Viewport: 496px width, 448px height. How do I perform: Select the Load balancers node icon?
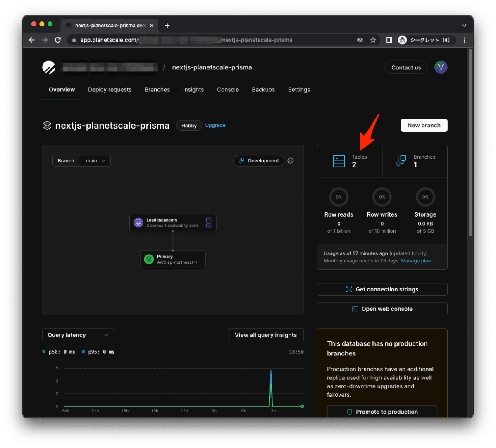tap(138, 223)
